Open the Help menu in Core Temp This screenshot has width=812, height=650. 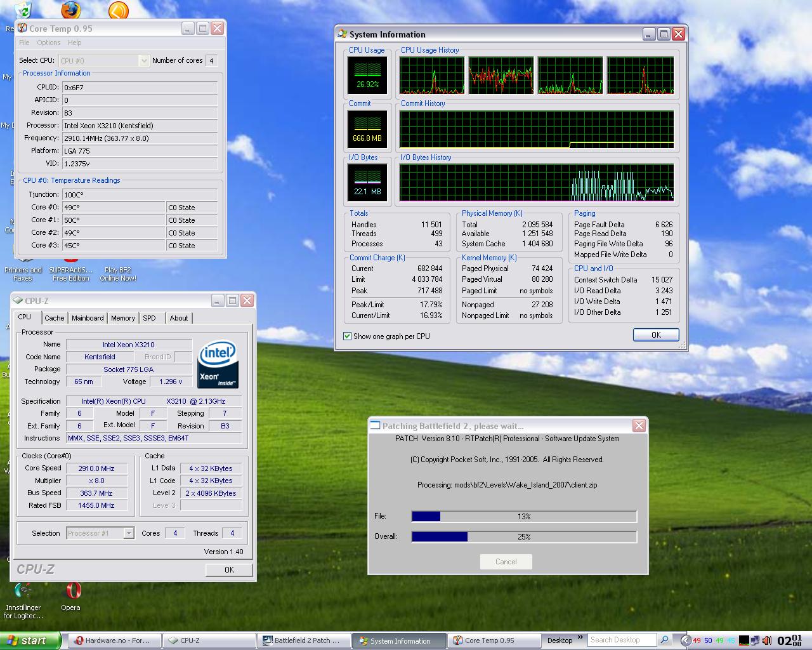tap(74, 43)
